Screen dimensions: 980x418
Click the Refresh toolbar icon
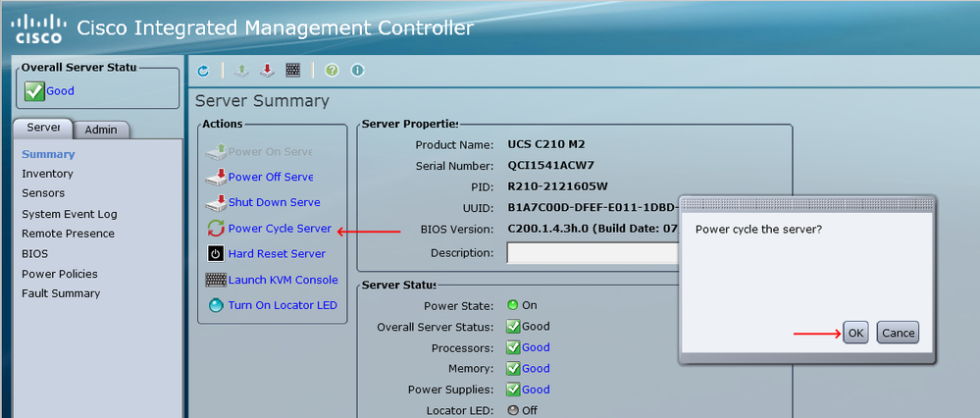tap(203, 71)
